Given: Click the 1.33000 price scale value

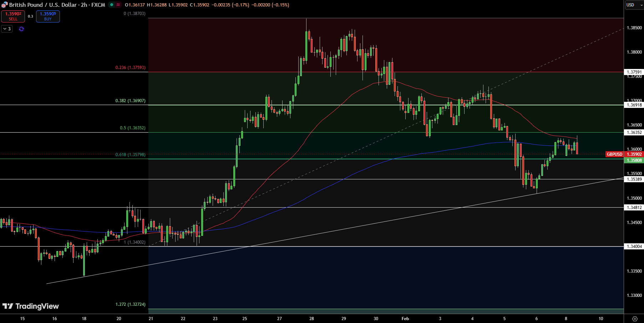Looking at the screenshot, I should [634, 295].
